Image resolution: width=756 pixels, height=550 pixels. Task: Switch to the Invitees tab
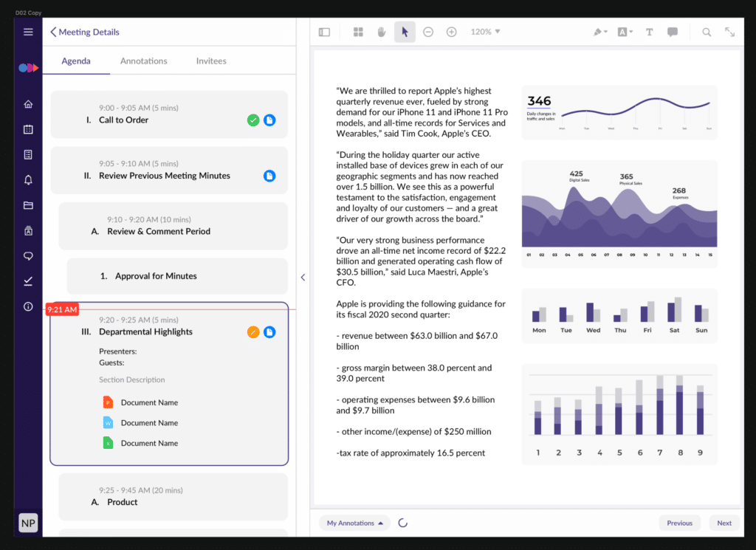point(211,61)
